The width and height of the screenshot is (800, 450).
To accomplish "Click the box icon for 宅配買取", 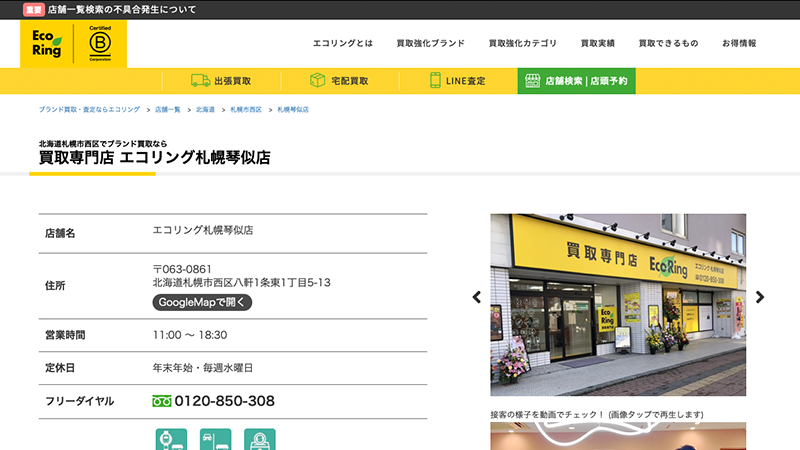I will [318, 80].
